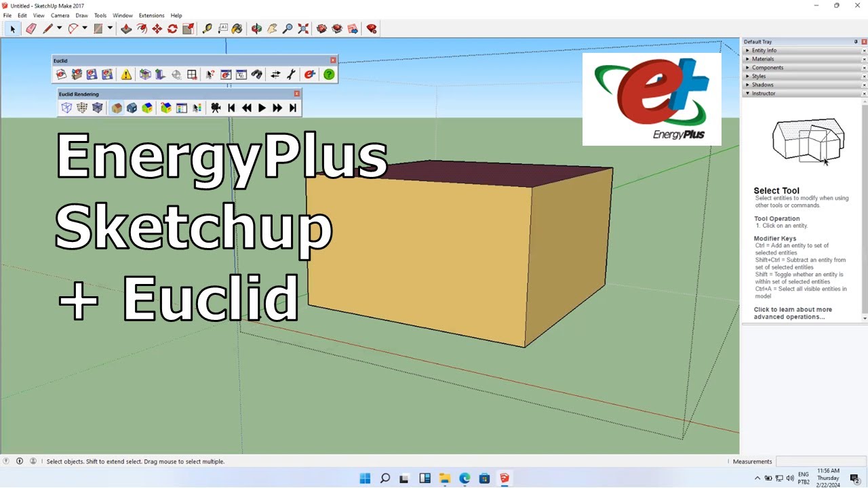Image resolution: width=868 pixels, height=488 pixels.
Task: Open the Camera menu
Action: point(60,15)
